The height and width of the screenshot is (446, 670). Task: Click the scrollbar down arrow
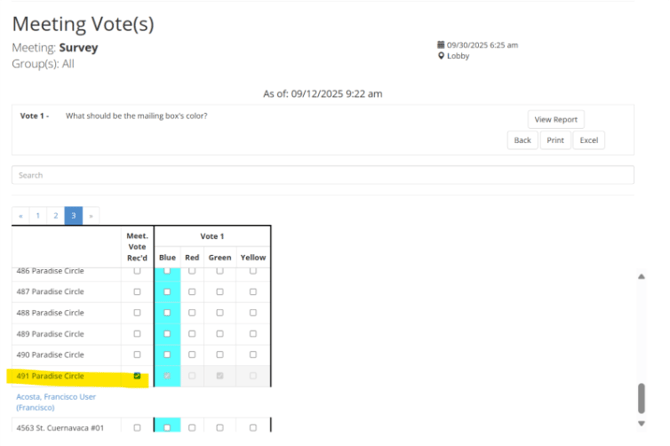click(642, 423)
